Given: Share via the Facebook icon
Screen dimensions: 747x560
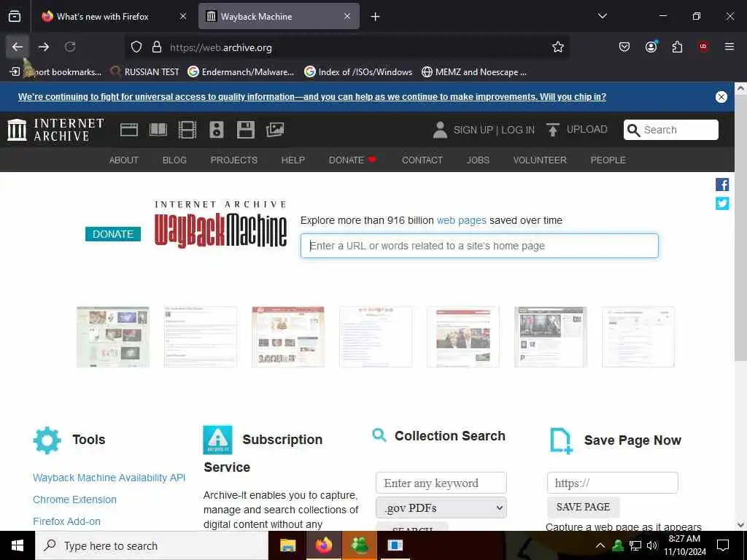Looking at the screenshot, I should tap(722, 184).
